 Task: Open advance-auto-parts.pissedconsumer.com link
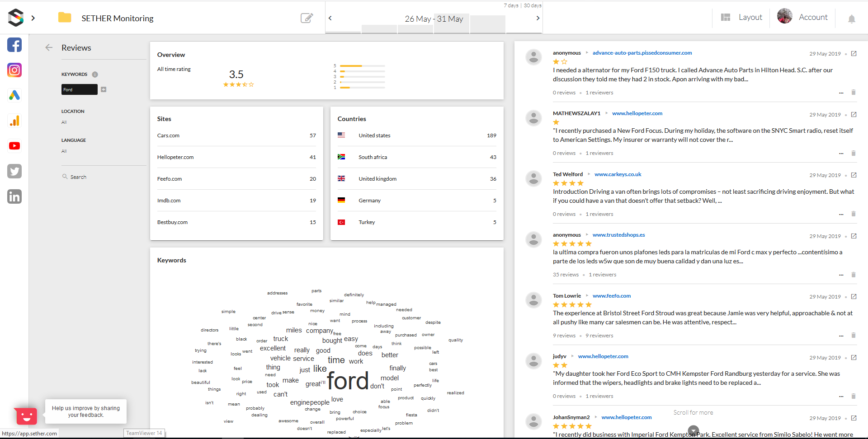(x=642, y=53)
